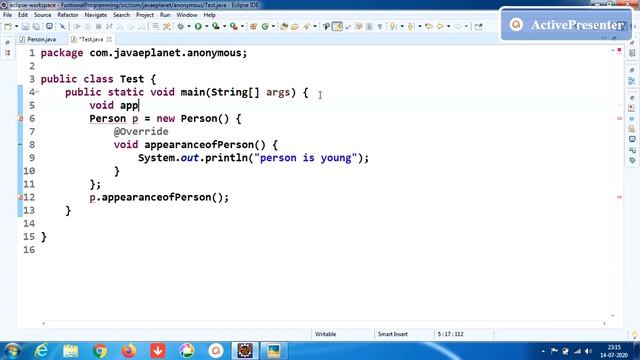
Task: Expand the External Tools dropdown arrow
Action: pos(242,27)
